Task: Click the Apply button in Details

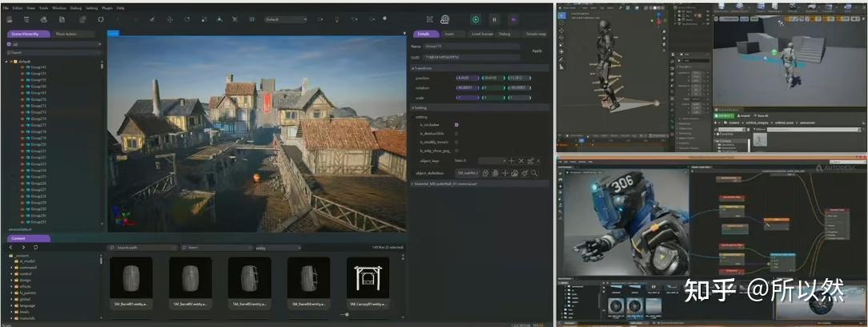Action: click(x=536, y=50)
